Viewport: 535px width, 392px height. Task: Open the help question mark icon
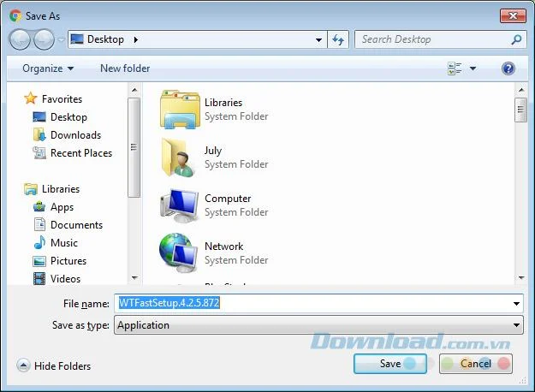[508, 68]
